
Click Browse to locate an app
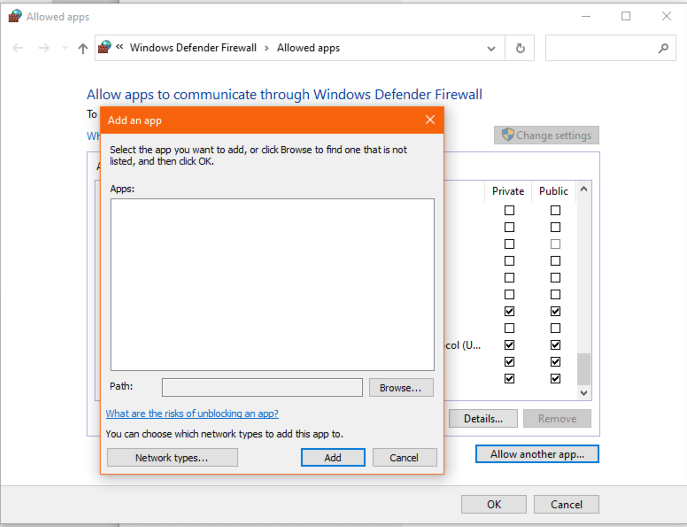[401, 388]
